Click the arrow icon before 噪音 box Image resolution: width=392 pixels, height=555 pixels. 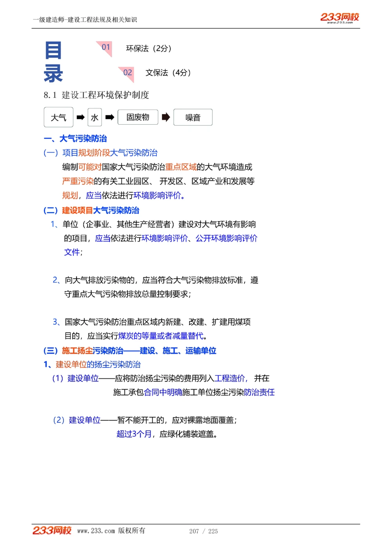[x=165, y=117]
